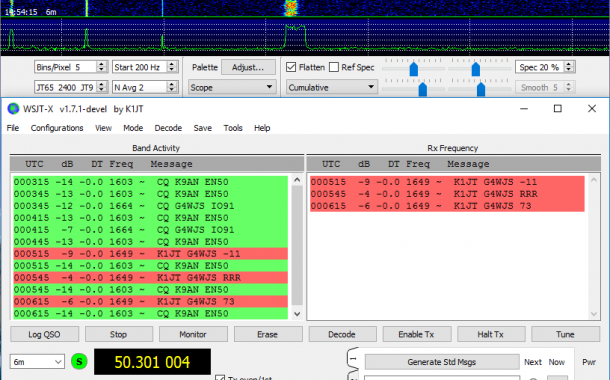Click the upper-left waterfall gain slider

pyautogui.click(x=414, y=69)
